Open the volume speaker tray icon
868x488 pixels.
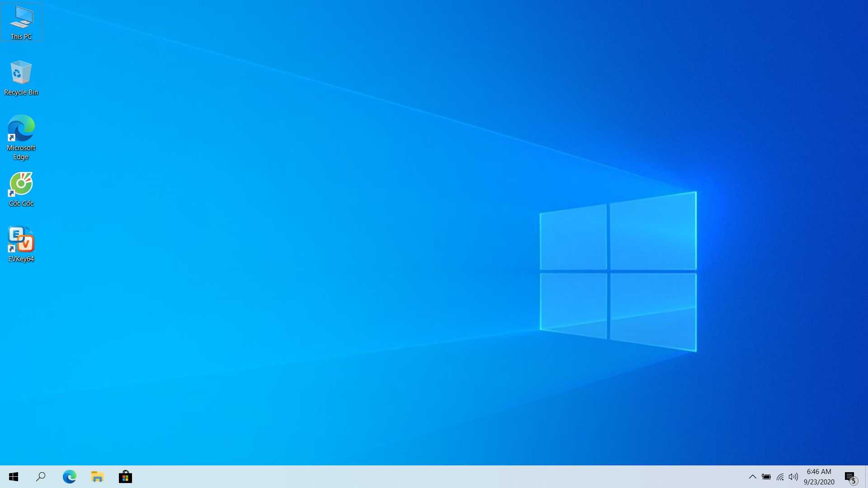[793, 477]
